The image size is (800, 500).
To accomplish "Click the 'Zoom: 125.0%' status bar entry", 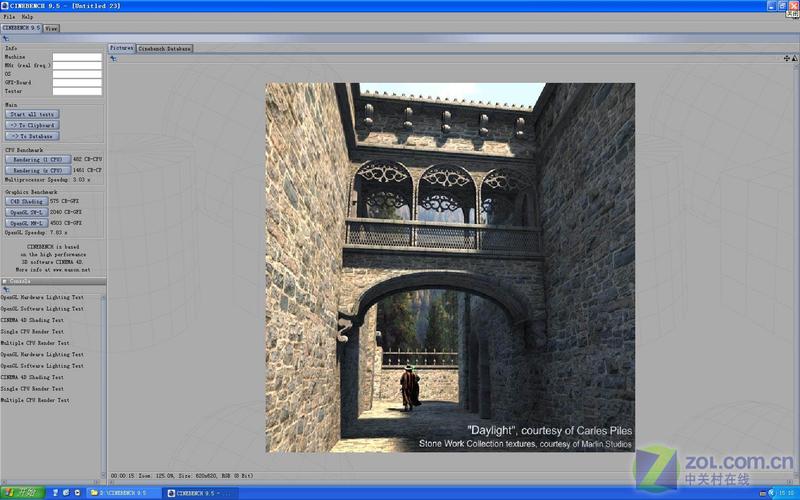I will [x=156, y=476].
